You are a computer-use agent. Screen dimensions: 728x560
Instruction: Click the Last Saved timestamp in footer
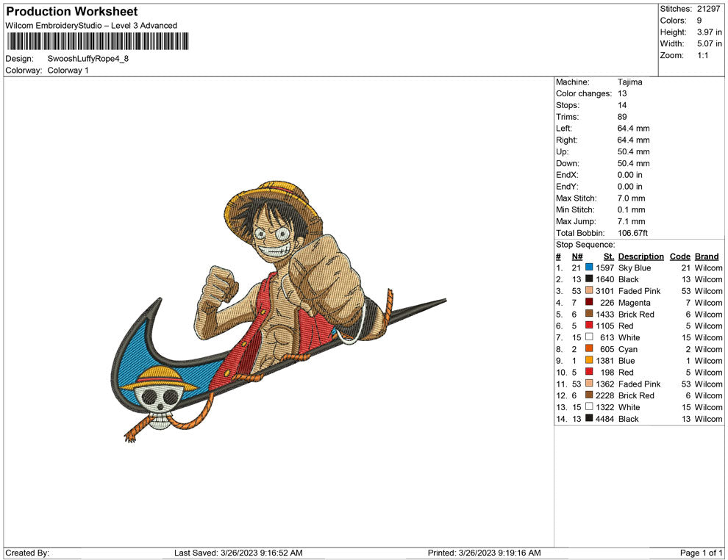pos(238,553)
